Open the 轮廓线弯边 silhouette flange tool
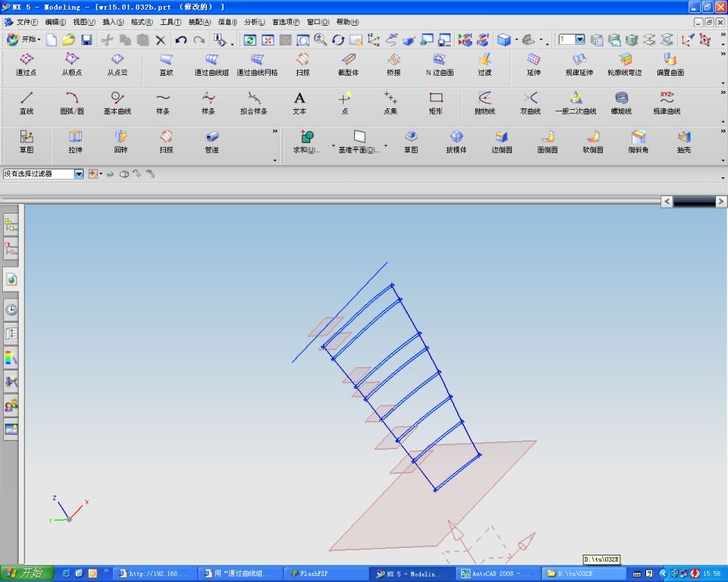This screenshot has width=728, height=582. (x=624, y=65)
